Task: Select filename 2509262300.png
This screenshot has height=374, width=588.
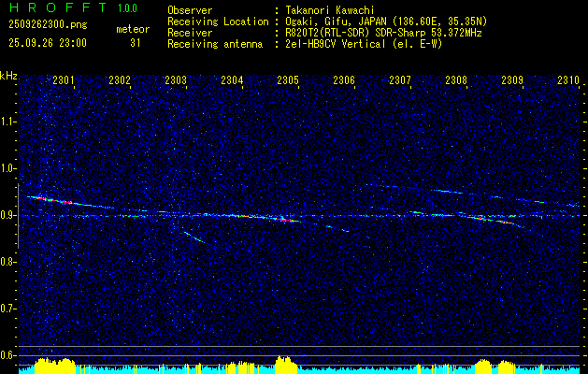Action: coord(48,24)
